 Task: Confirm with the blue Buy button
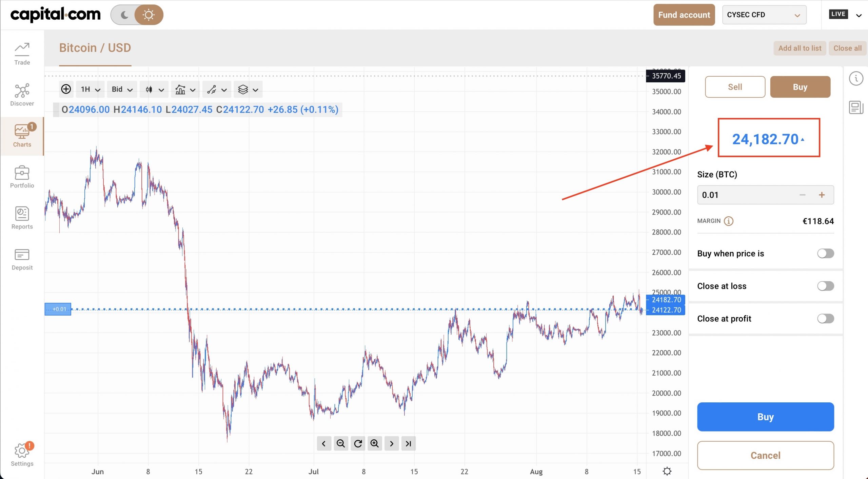point(766,417)
